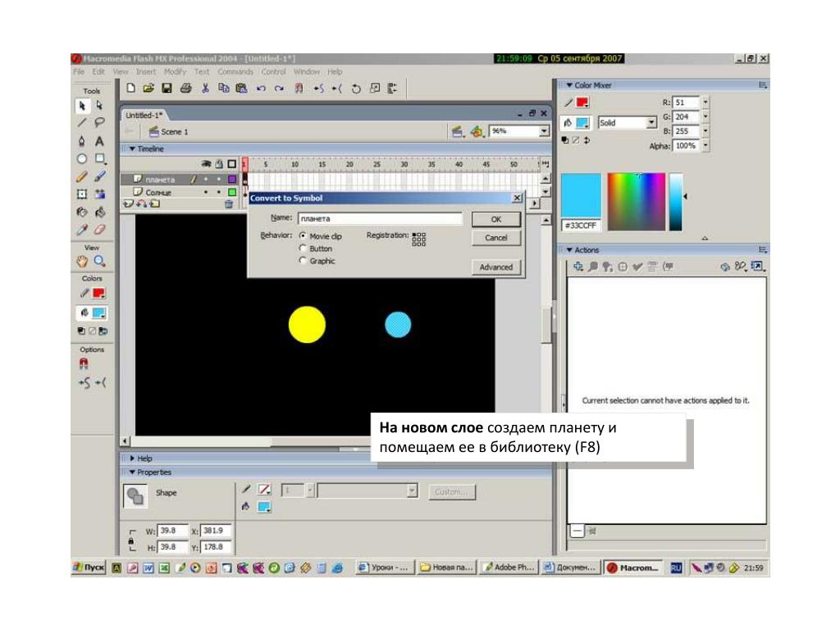Click the brightness slider in Color Mixer
Screen dimensions: 840x630
pos(676,202)
